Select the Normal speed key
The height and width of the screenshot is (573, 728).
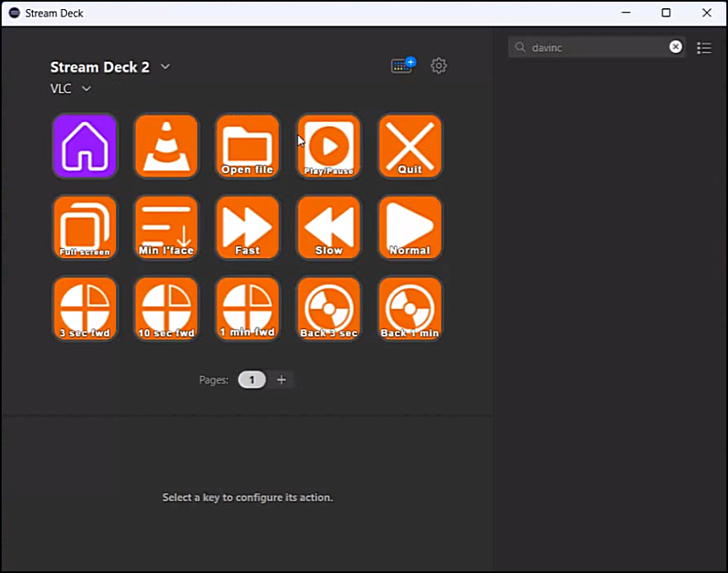click(410, 228)
